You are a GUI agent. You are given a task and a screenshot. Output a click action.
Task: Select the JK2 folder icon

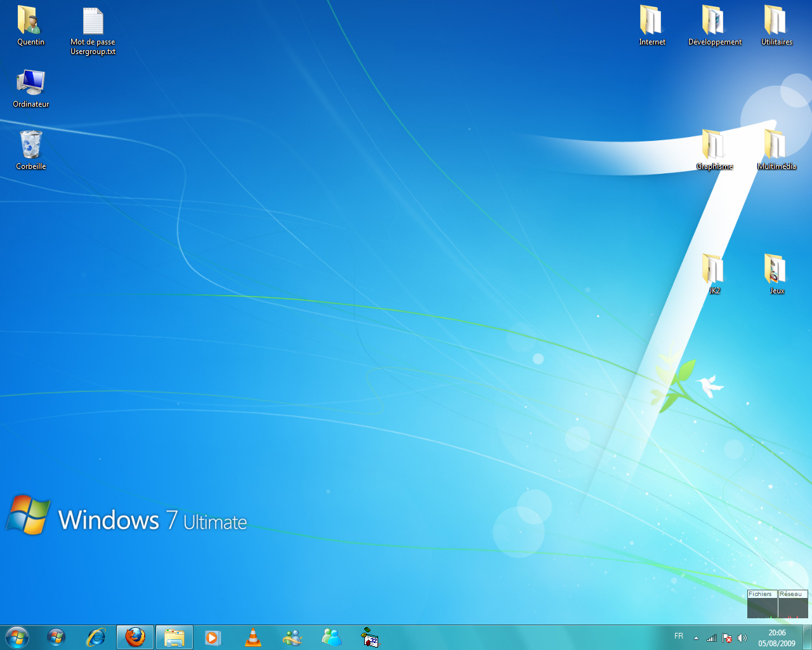coord(714,274)
